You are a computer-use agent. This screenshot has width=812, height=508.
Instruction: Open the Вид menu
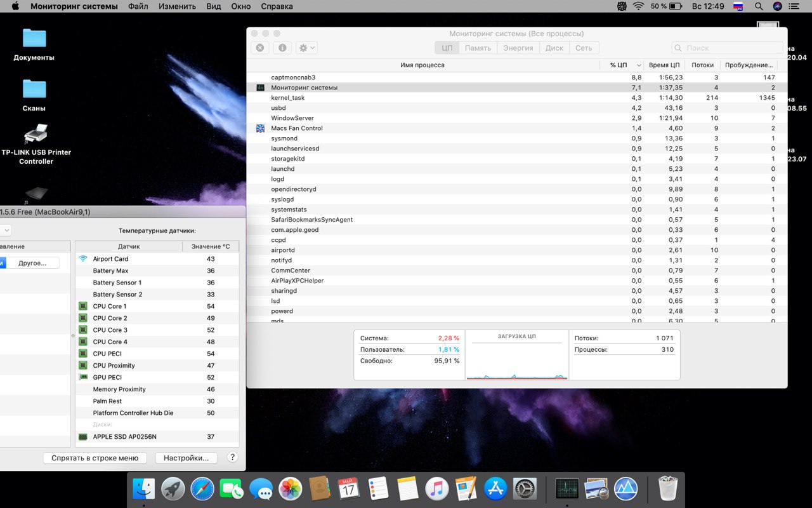click(x=214, y=6)
